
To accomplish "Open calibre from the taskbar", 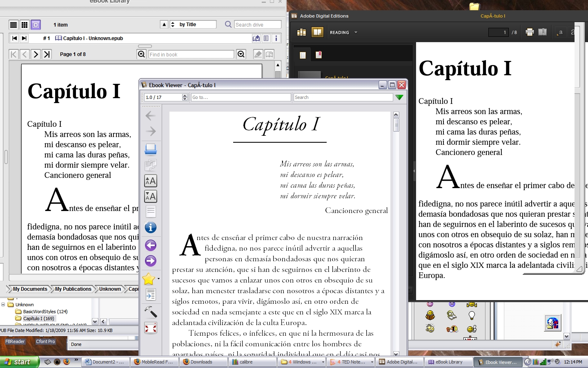I will [x=252, y=362].
